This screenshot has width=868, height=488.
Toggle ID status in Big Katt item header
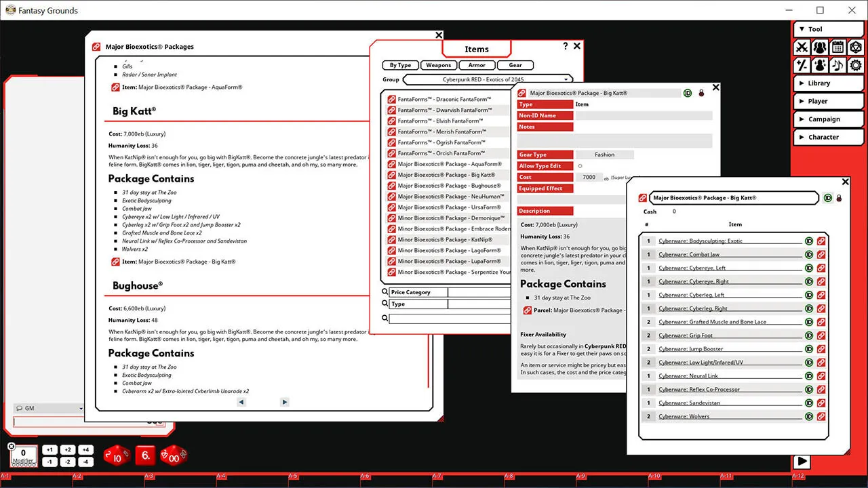(688, 93)
